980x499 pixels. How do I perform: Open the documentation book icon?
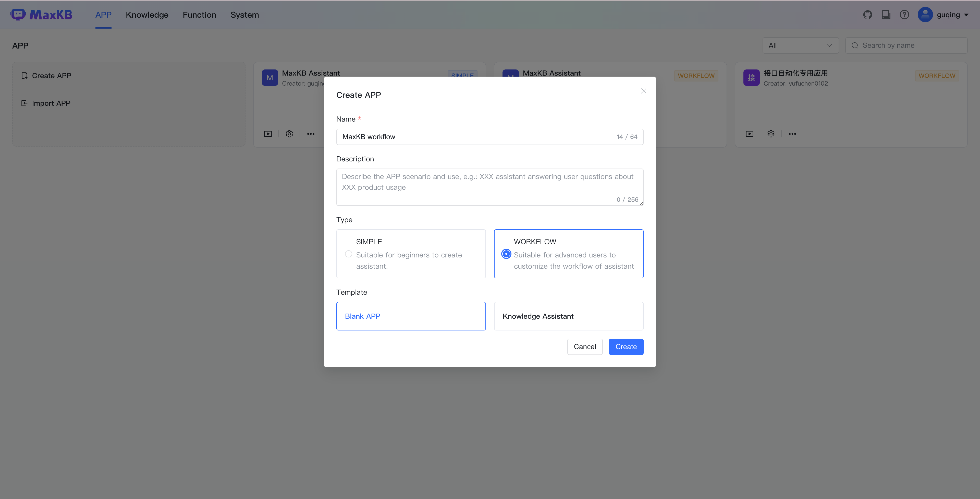click(x=886, y=15)
